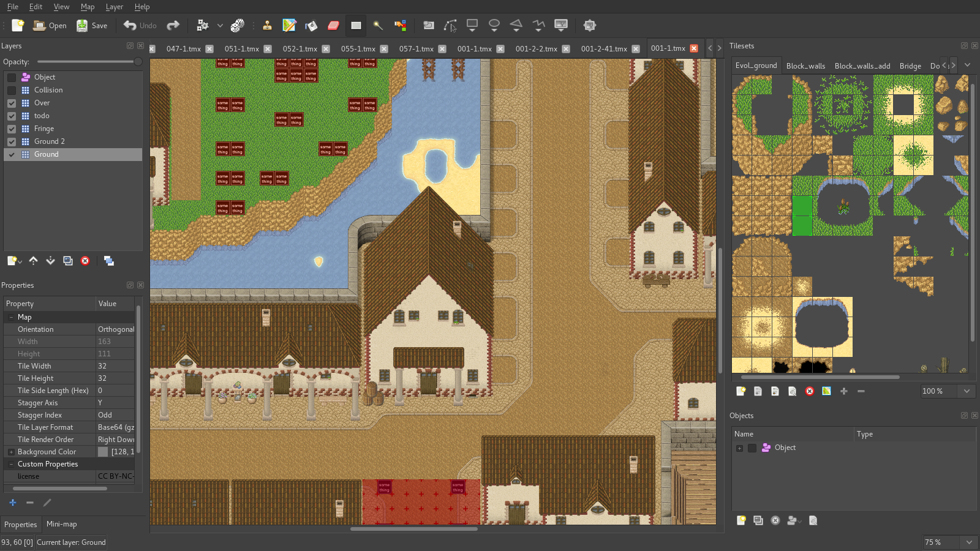Switch to the Mini-map tab
Viewport: 980px width, 551px height.
click(62, 524)
